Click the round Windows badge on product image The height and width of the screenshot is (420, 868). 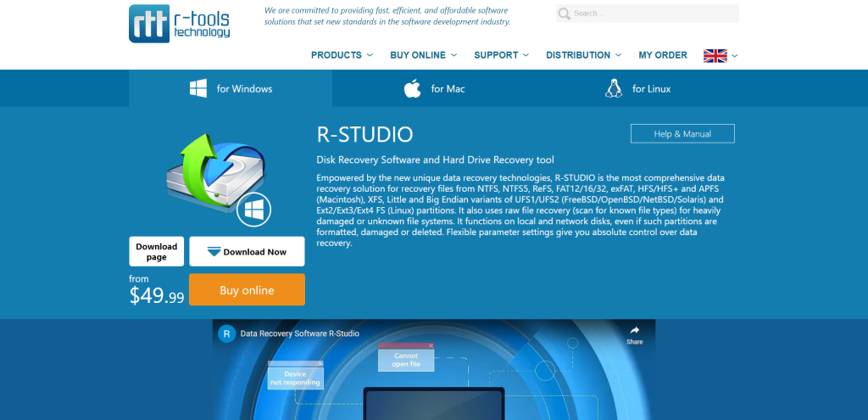(253, 210)
